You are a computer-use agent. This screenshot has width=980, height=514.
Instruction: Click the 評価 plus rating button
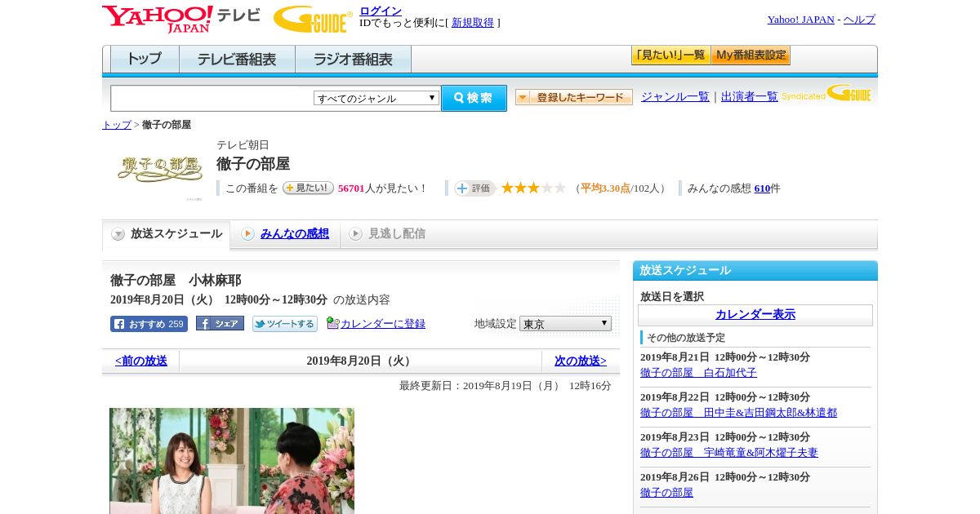[x=475, y=188]
